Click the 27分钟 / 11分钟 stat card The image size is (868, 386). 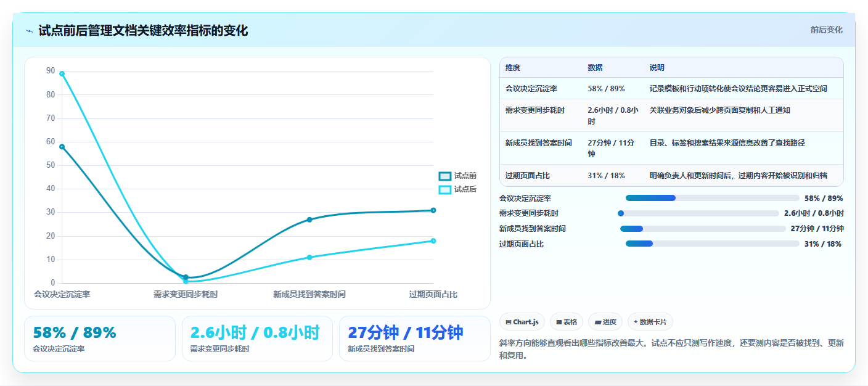[x=415, y=339]
